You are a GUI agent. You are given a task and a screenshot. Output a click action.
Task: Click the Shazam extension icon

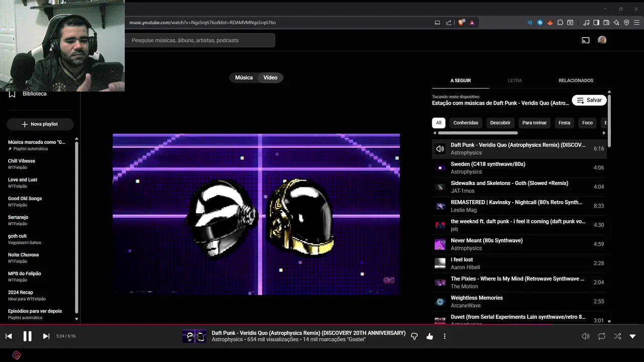point(540,23)
